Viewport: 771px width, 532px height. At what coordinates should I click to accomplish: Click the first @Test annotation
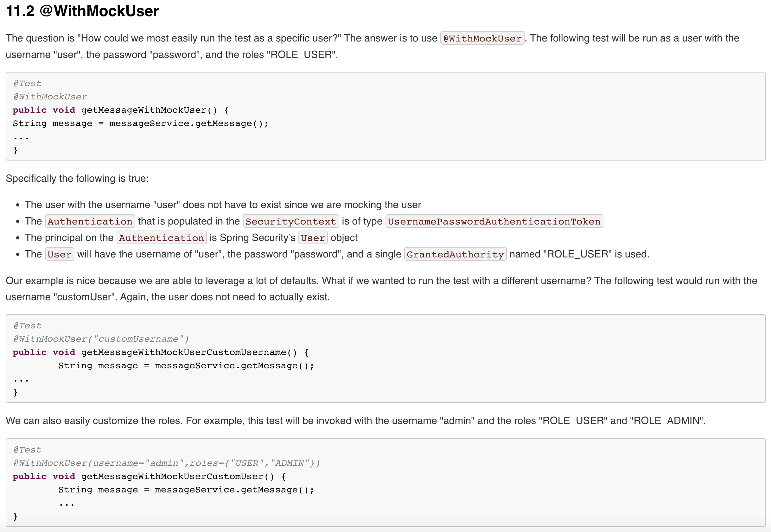27,83
